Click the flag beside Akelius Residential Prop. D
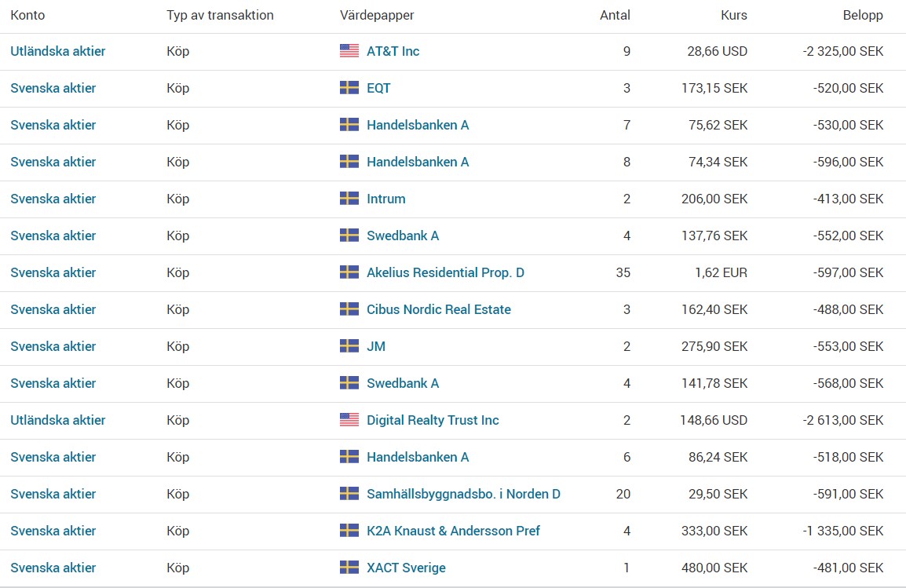906x588 pixels. (349, 272)
